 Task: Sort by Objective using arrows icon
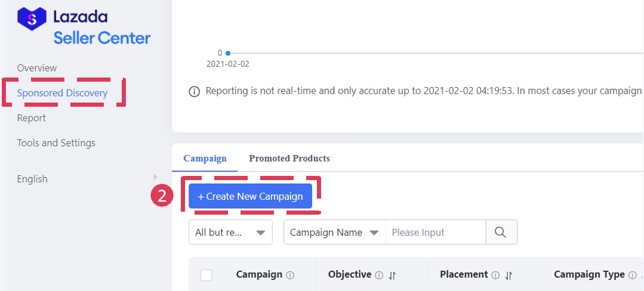point(392,276)
